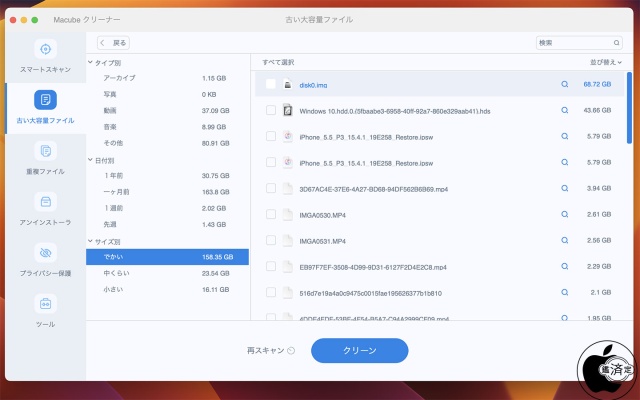Collapse the 日付別 (by date) section
This screenshot has width=640, height=400.
click(x=90, y=160)
